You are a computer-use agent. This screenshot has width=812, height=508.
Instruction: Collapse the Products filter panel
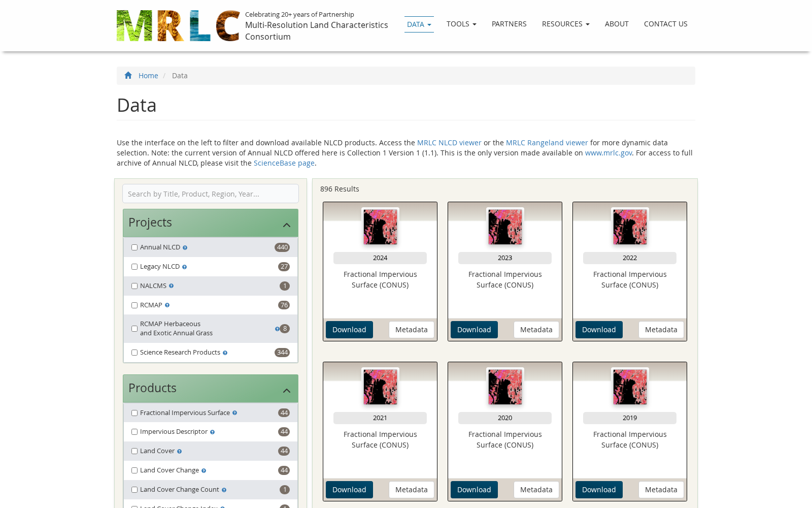(x=287, y=391)
